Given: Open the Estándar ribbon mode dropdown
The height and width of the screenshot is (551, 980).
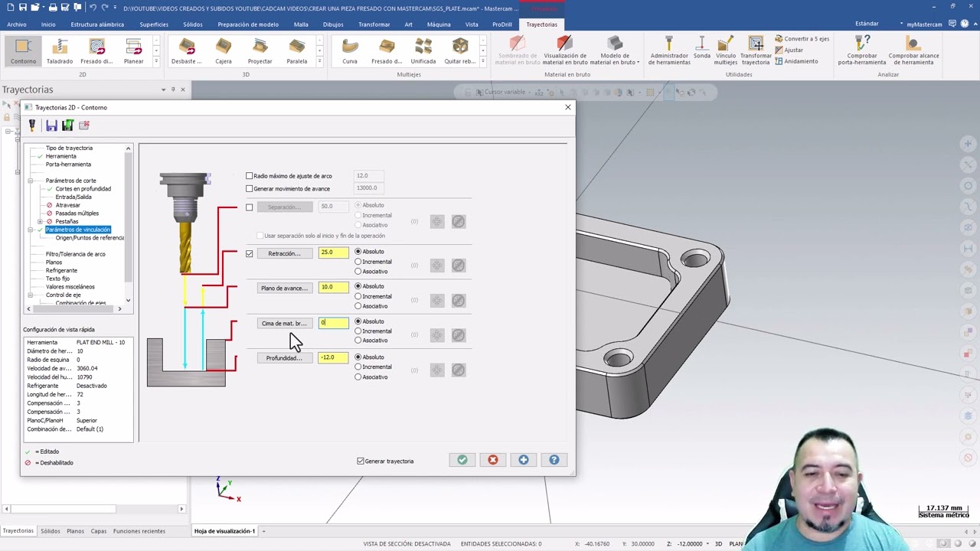Looking at the screenshot, I should 903,24.
